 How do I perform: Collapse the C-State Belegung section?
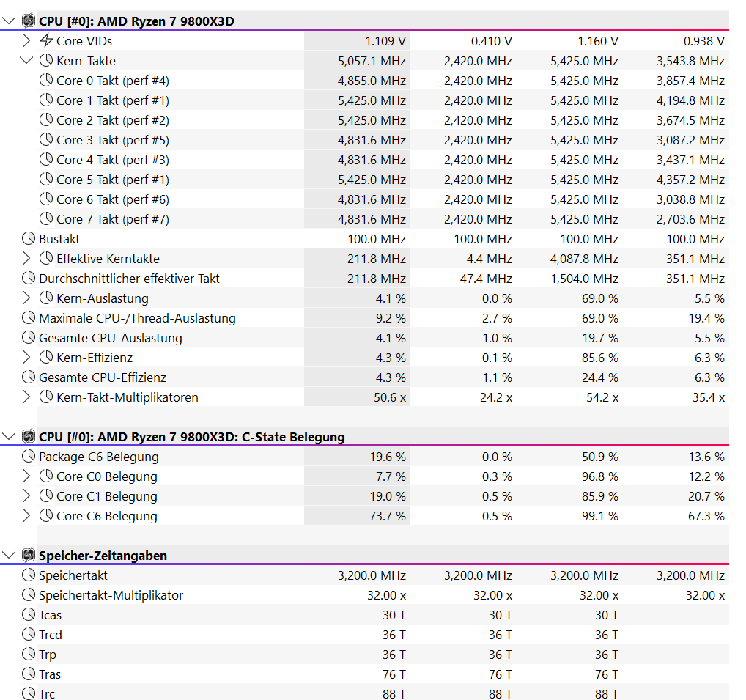pyautogui.click(x=9, y=436)
